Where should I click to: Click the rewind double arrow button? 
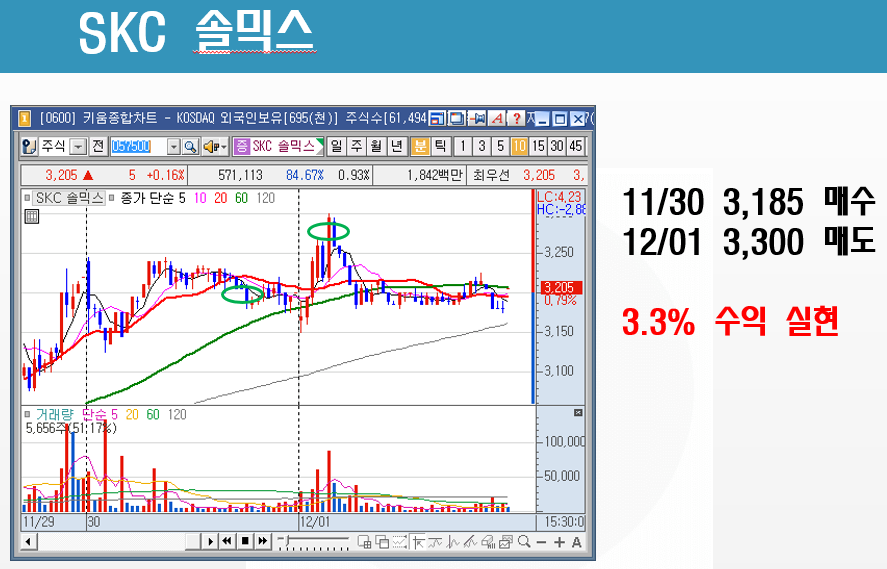227,542
